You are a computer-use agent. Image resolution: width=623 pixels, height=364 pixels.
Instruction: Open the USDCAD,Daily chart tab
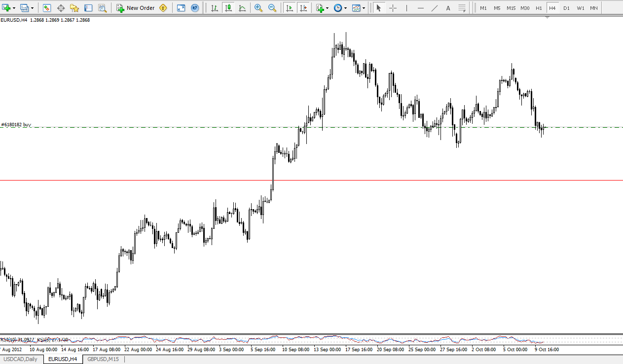click(21, 359)
